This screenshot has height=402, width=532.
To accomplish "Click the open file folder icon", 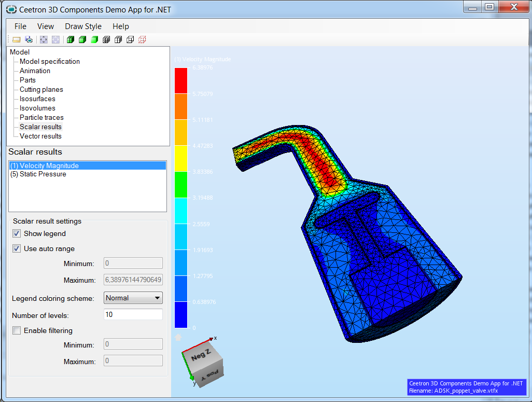I will click(17, 39).
